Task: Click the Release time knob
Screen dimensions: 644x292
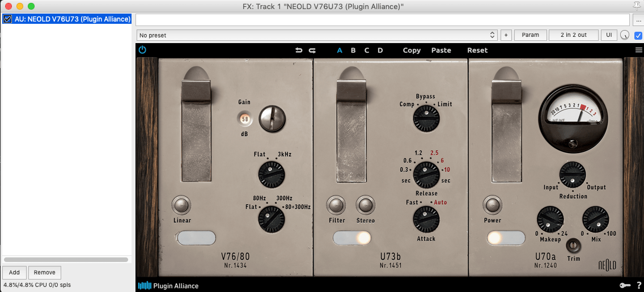Action: click(x=426, y=175)
